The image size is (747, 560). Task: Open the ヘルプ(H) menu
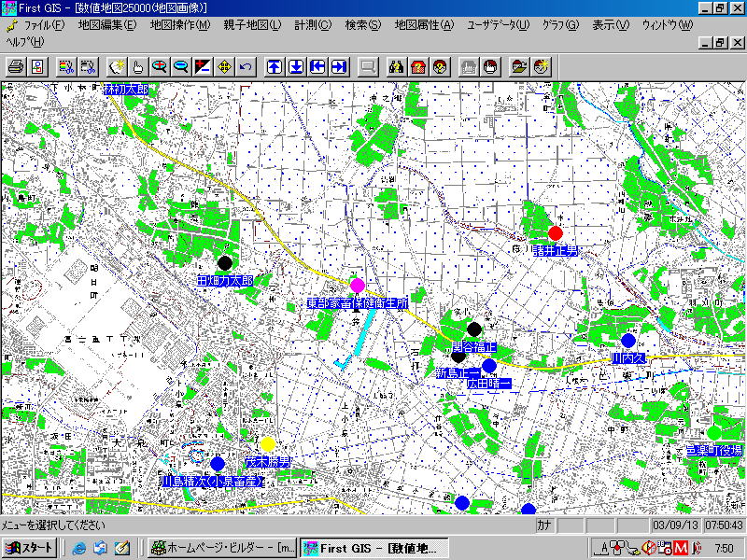(x=24, y=42)
